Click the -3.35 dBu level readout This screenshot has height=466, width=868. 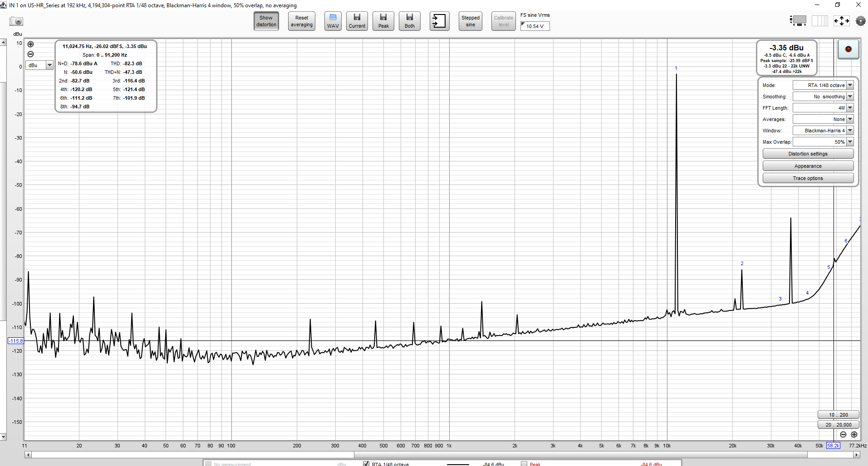[786, 48]
